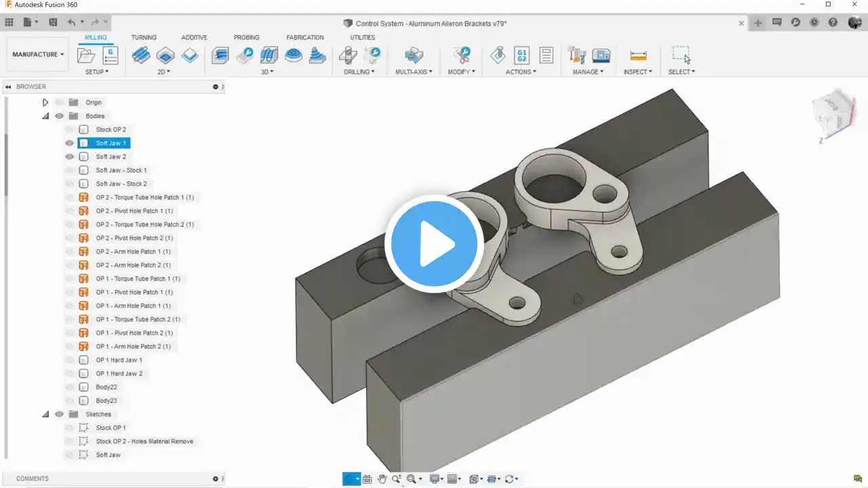Click the Window Selection icon
The height and width of the screenshot is (488, 868).
[x=681, y=55]
